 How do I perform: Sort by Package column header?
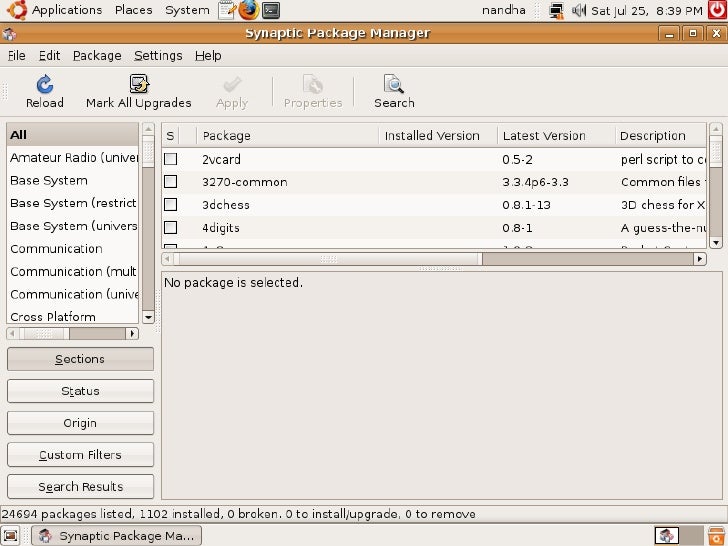(288, 136)
